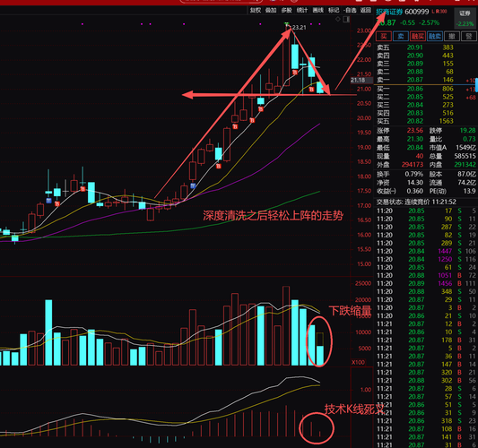The image size is (478, 448).
Task: Select the 买二 bid price 20.85
Action: [414, 97]
